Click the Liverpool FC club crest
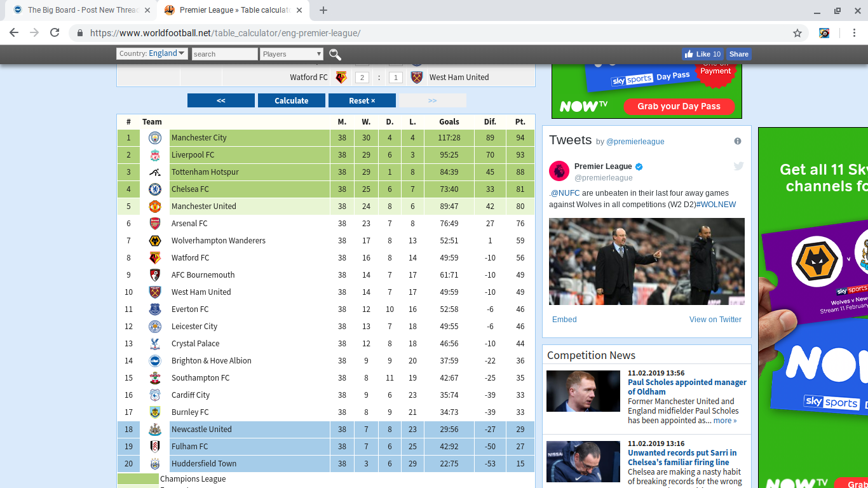This screenshot has width=868, height=488. point(155,155)
